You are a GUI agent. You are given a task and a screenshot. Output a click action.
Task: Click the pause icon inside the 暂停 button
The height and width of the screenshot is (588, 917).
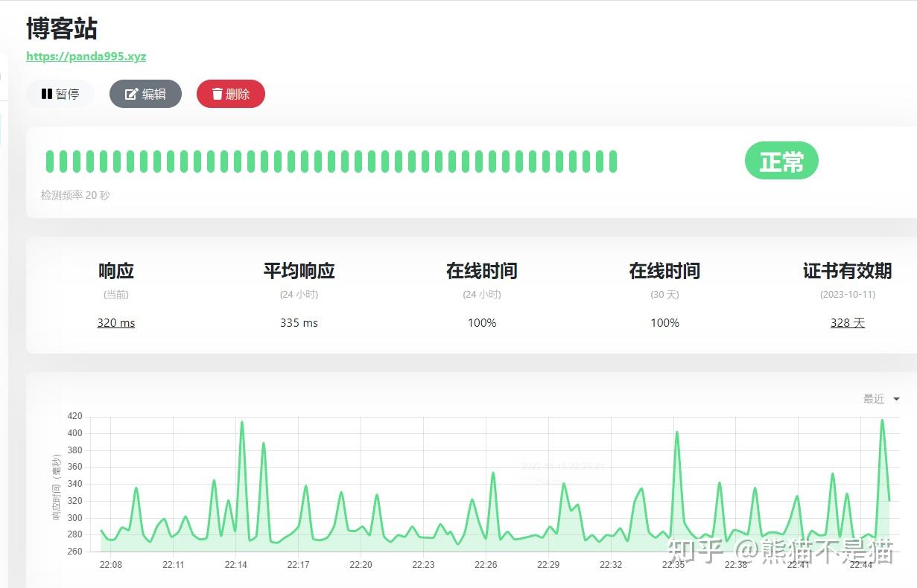point(45,93)
